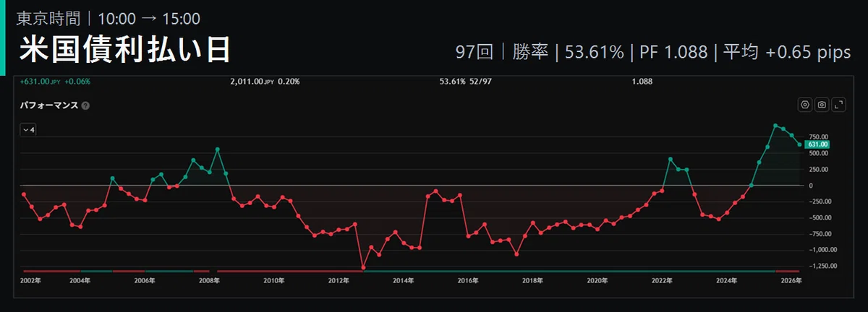Click the 53.61% 52/97 win rate value
This screenshot has height=312, width=868.
[467, 82]
